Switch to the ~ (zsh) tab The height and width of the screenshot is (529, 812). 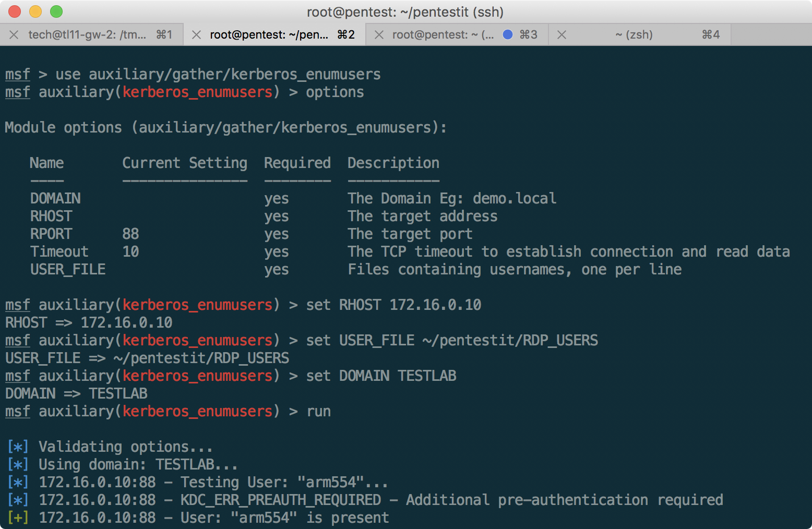click(634, 35)
